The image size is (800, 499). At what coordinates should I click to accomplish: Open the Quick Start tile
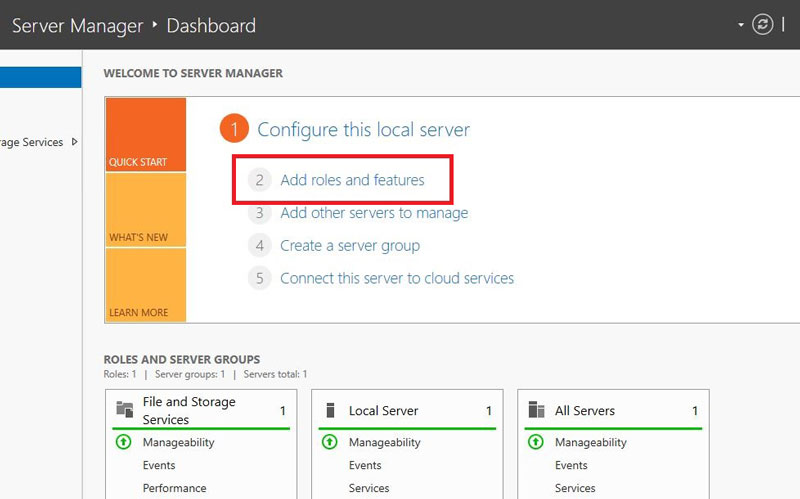[x=145, y=135]
